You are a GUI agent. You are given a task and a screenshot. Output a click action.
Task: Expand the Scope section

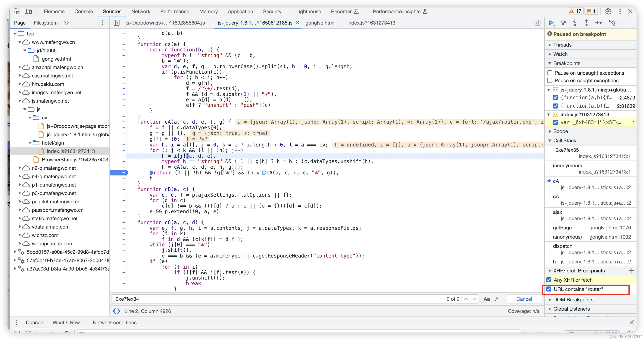coord(561,131)
